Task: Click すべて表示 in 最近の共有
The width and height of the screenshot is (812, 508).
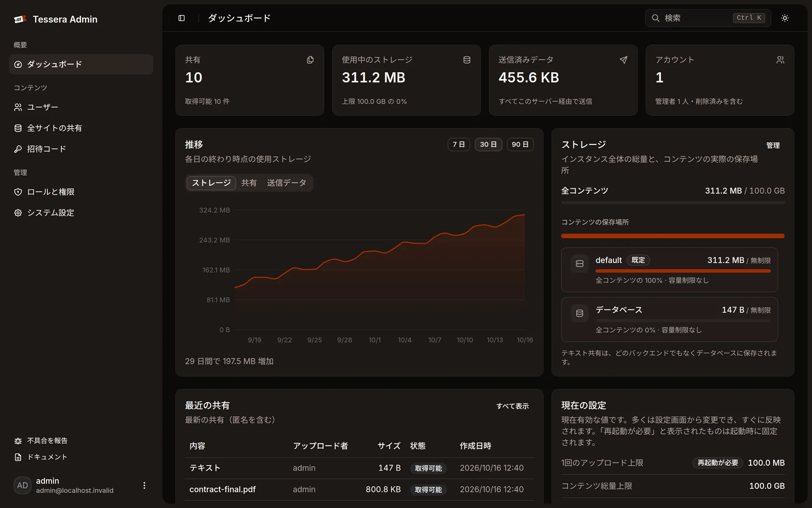Action: [512, 406]
